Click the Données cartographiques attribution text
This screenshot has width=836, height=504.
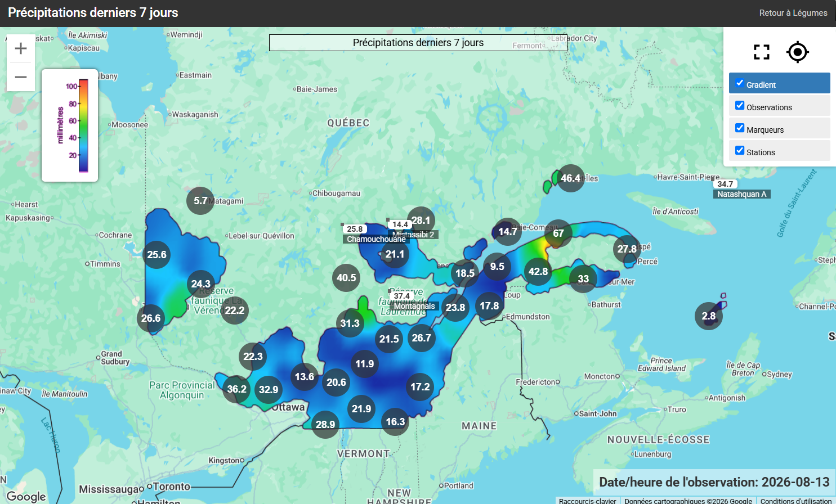(688, 501)
